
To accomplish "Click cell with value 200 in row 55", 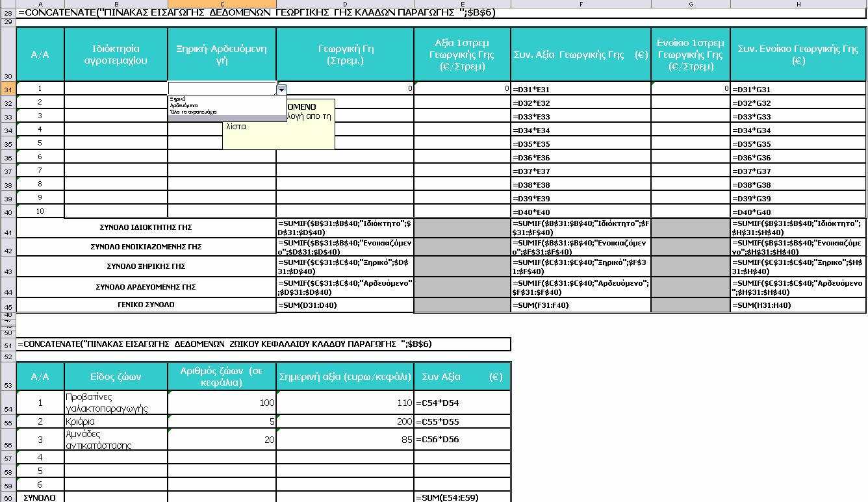I will 345,421.
